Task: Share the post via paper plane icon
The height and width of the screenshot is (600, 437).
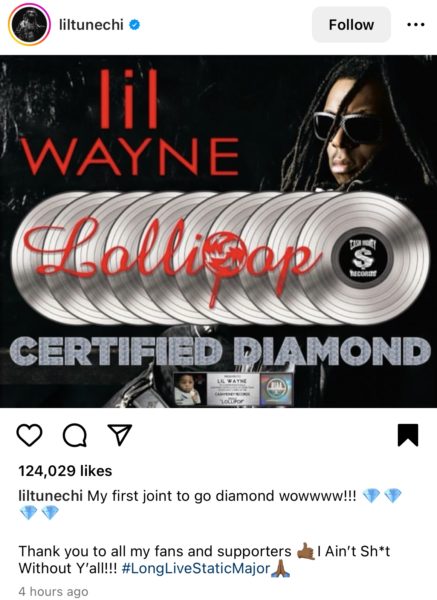Action: point(119,435)
